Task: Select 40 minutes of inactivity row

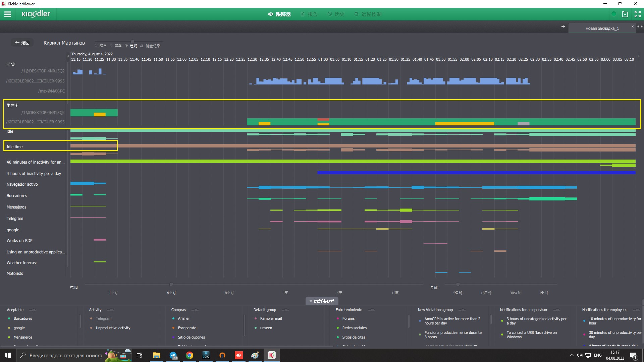Action: tap(35, 162)
